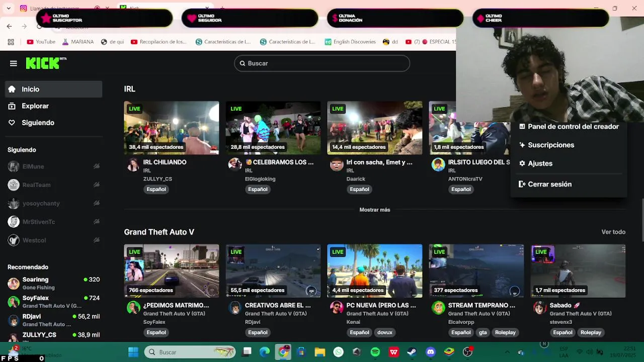Screen dimensions: 644x362
Task: Open the MARIANA bookmark
Action: click(77, 42)
